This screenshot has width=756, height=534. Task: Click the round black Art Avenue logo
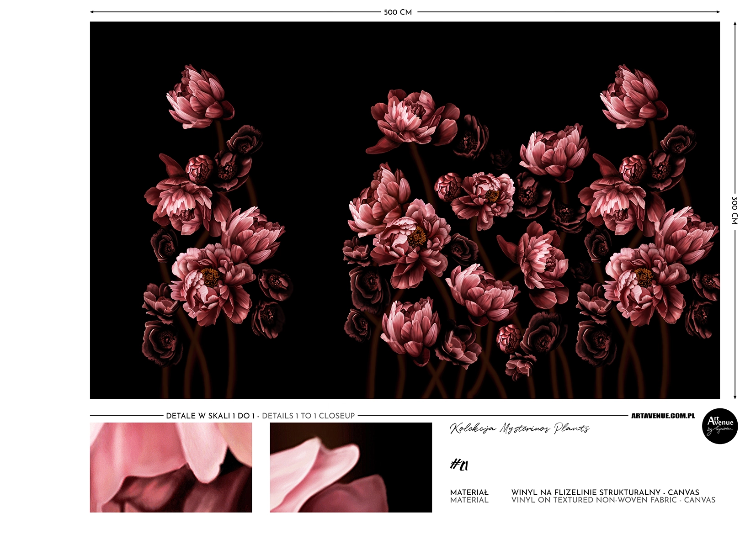(719, 426)
